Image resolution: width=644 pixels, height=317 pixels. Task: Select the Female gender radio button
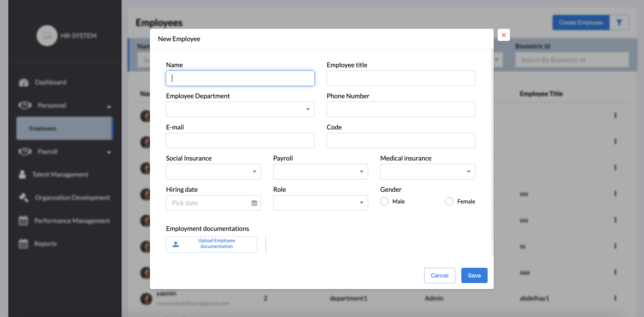[449, 201]
